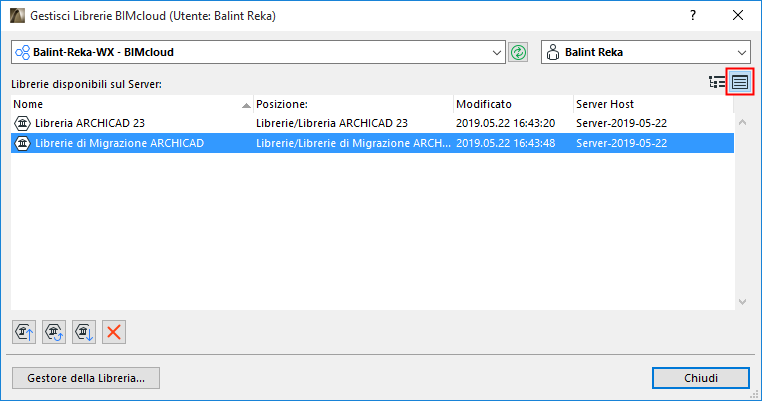Viewport: 762px width, 401px height.
Task: Click the refresh library icon
Action: click(54, 332)
